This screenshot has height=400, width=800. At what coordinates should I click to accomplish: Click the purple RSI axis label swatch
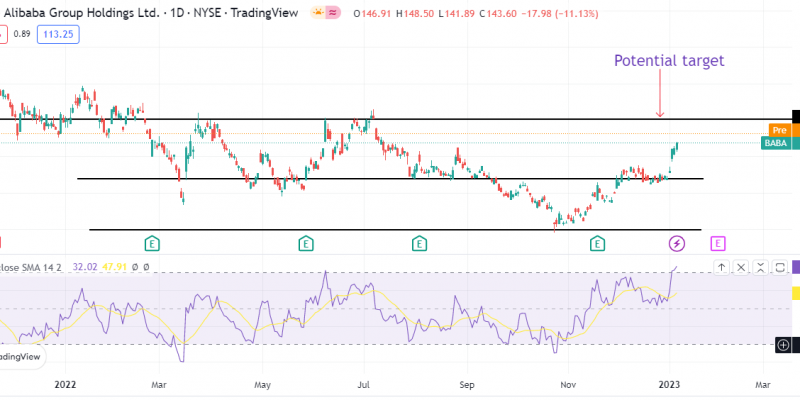796,267
